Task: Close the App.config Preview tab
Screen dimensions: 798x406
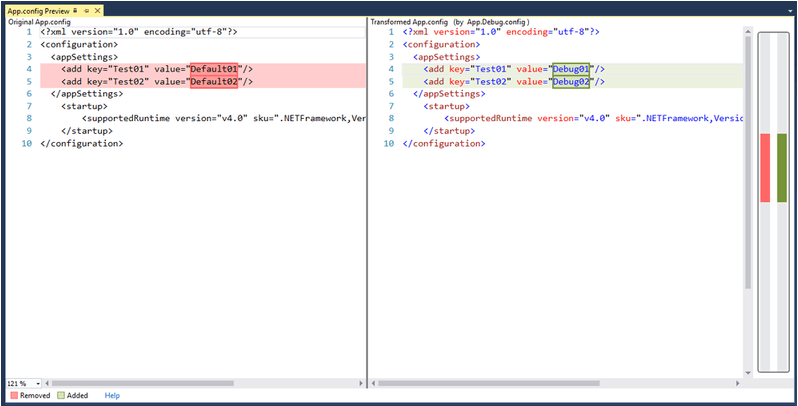Action: coord(96,9)
